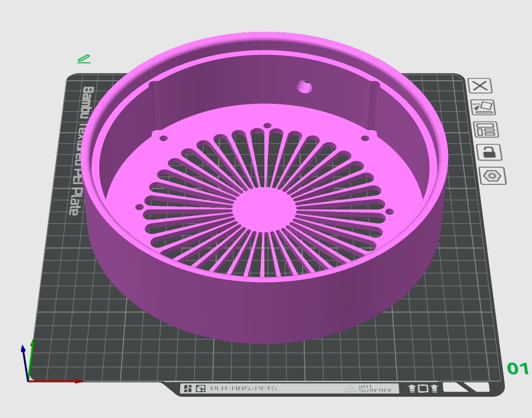Auto-orient objects using the auto icon
The height and width of the screenshot is (418, 532).
pyautogui.click(x=483, y=107)
